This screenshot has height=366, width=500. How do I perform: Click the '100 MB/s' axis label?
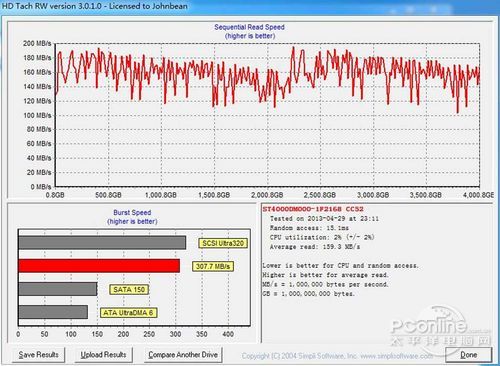[x=37, y=115]
